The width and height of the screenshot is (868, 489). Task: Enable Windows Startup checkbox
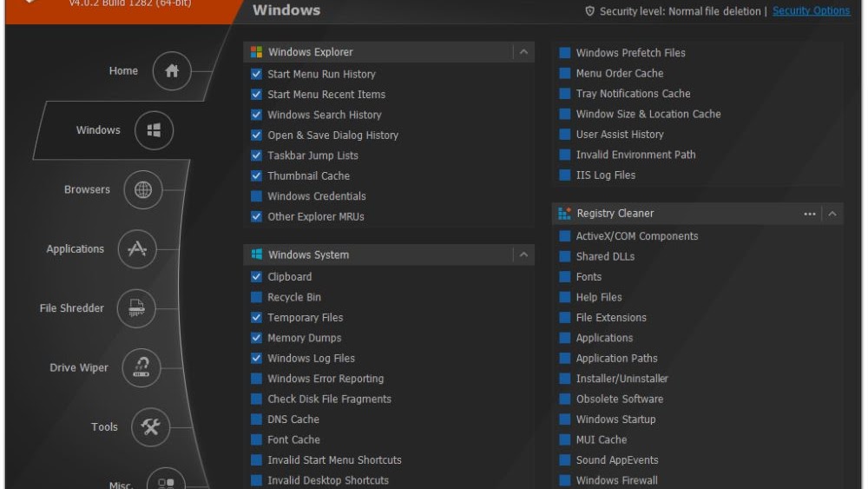click(x=565, y=420)
